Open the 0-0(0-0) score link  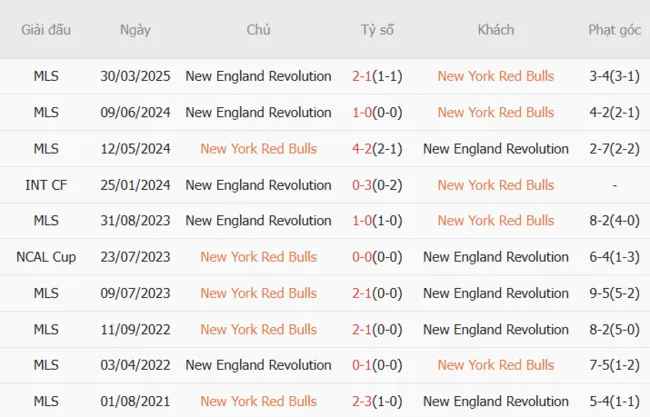click(377, 257)
